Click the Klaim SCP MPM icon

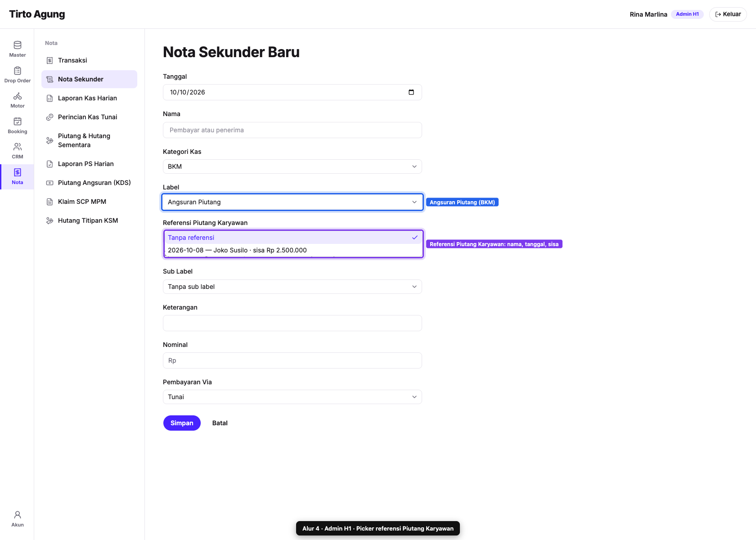pyautogui.click(x=50, y=202)
